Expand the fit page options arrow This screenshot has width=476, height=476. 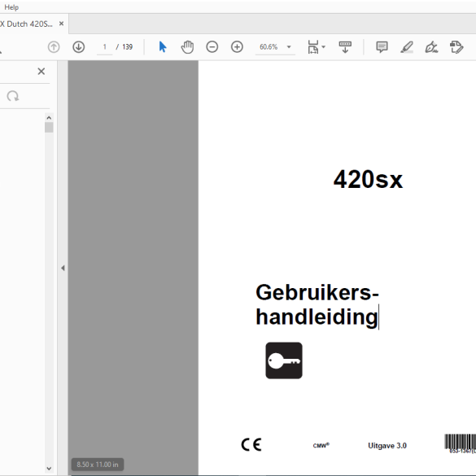point(324,47)
